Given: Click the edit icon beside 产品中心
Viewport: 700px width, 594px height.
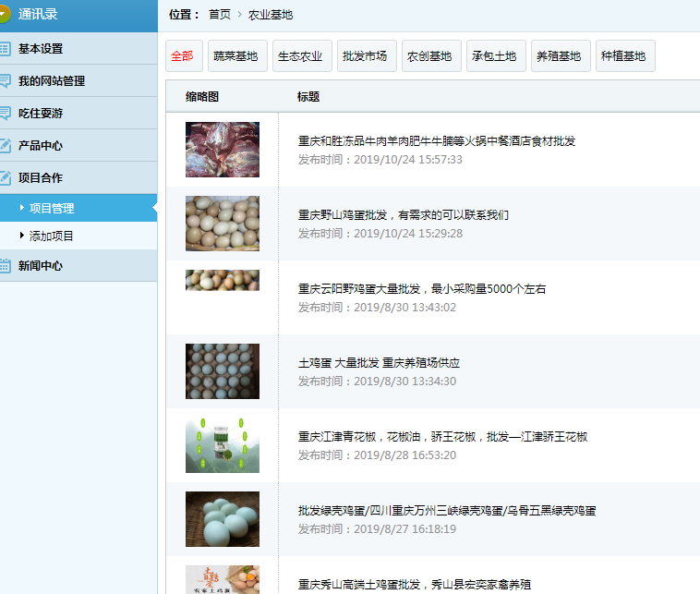Looking at the screenshot, I should (x=5, y=146).
